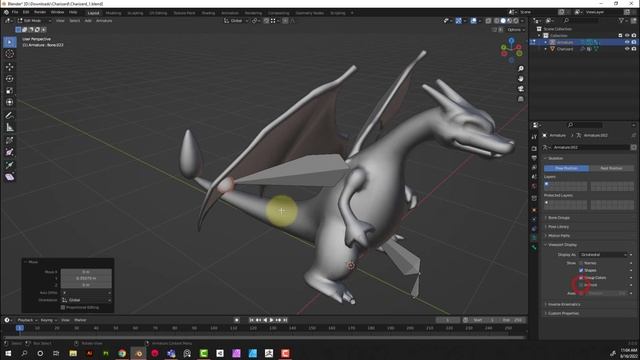This screenshot has width=640, height=360.
Task: Switch to the Animation workspace tab
Action: [x=230, y=13]
